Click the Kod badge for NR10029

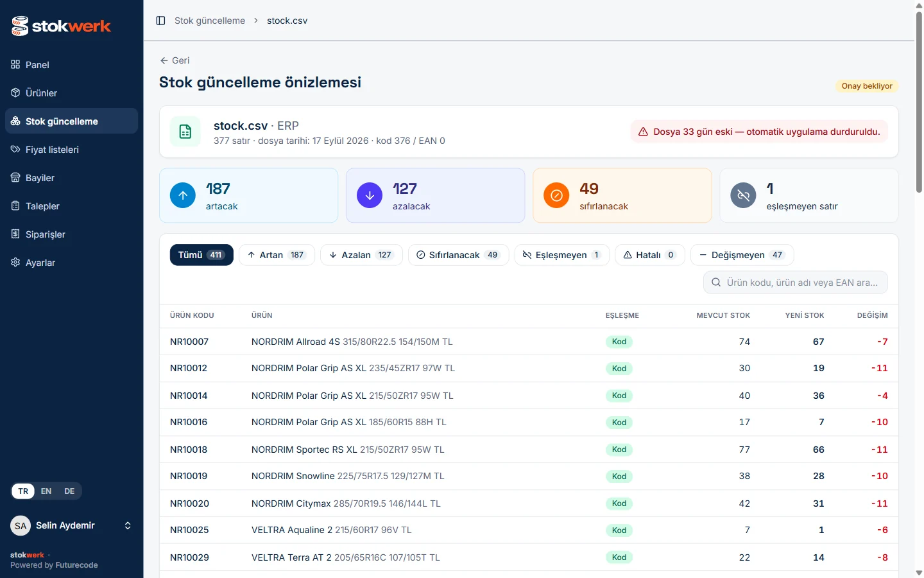[619, 557]
